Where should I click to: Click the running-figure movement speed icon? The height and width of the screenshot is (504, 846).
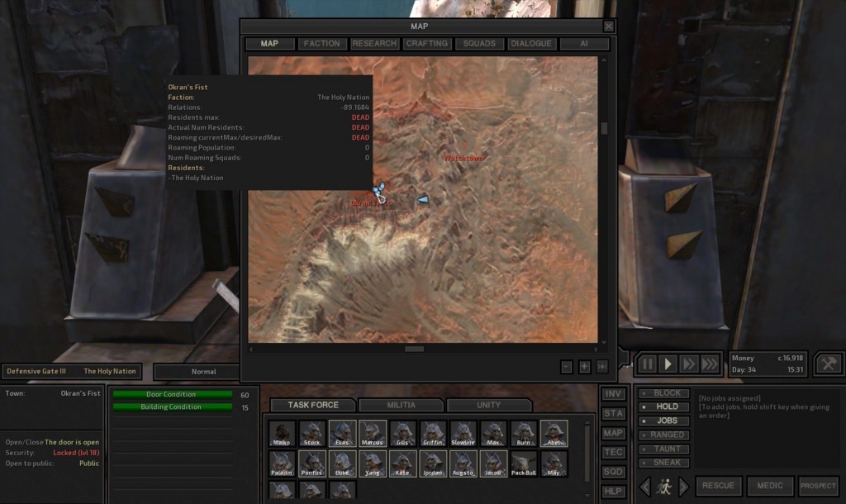664,487
